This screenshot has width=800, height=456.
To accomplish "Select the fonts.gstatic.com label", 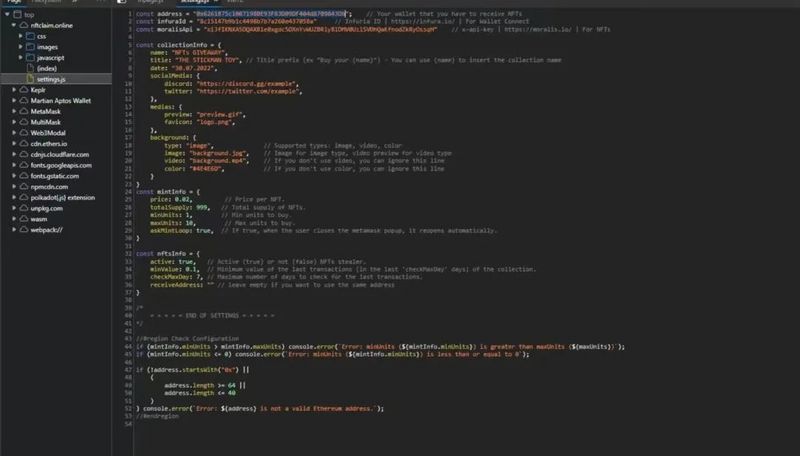I will coord(55,176).
